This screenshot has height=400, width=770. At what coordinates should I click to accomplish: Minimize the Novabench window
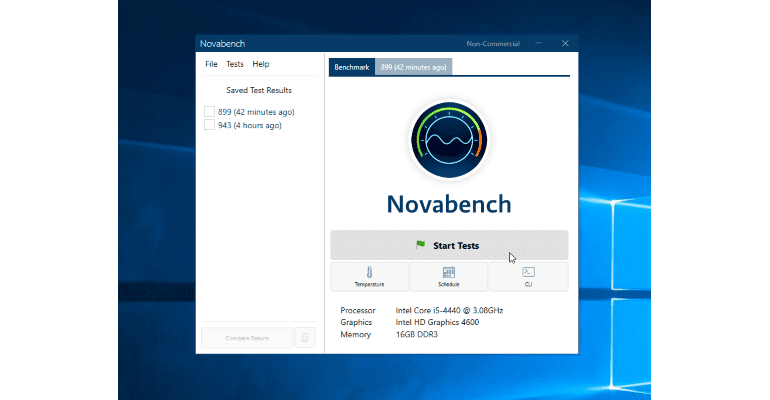[539, 44]
